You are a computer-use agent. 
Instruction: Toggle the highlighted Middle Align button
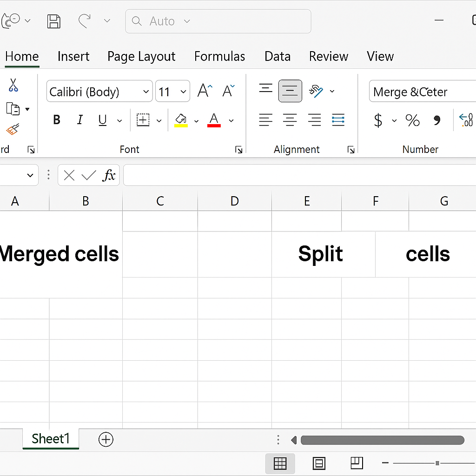pos(290,91)
